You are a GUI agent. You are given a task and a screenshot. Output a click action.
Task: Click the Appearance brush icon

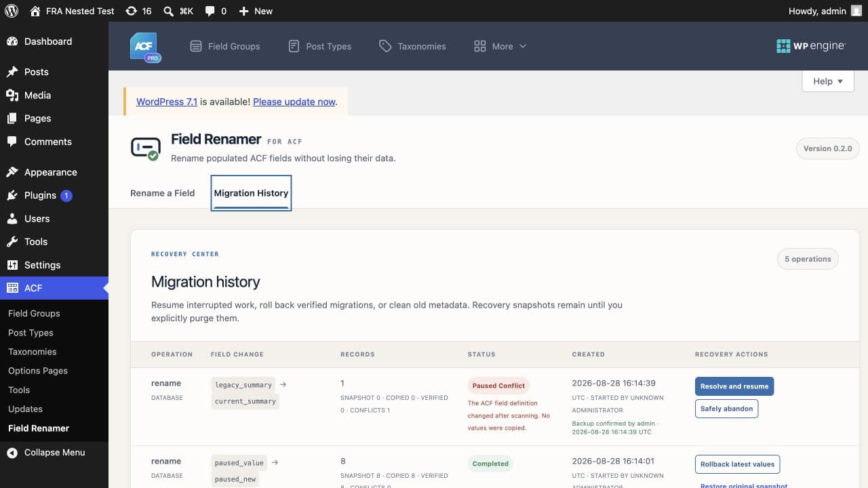tap(12, 172)
